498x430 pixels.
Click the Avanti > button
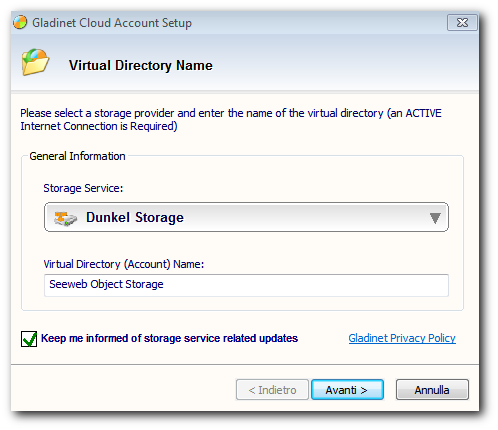tap(347, 389)
